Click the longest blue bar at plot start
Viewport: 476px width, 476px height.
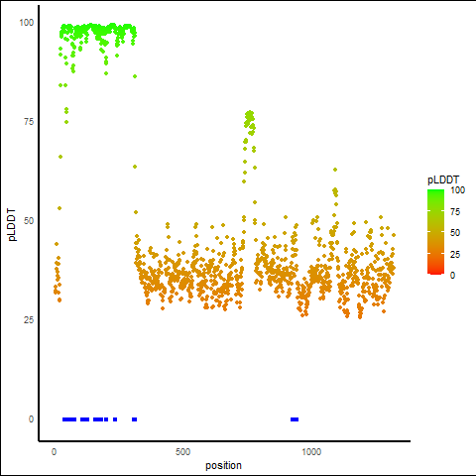pos(69,419)
